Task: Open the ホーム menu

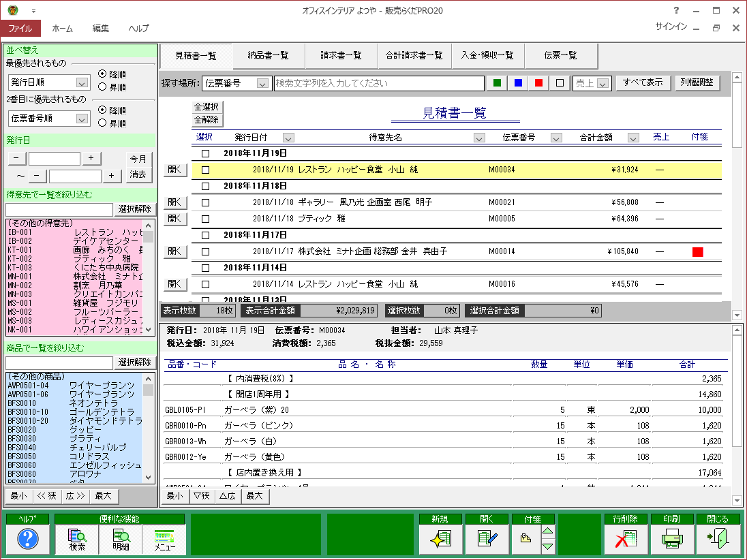Action: (x=63, y=29)
